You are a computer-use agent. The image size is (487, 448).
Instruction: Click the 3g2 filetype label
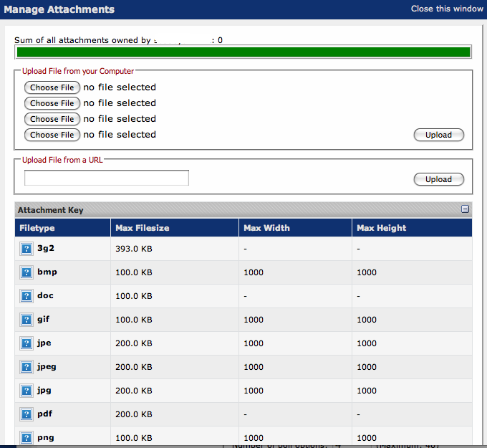coord(46,248)
